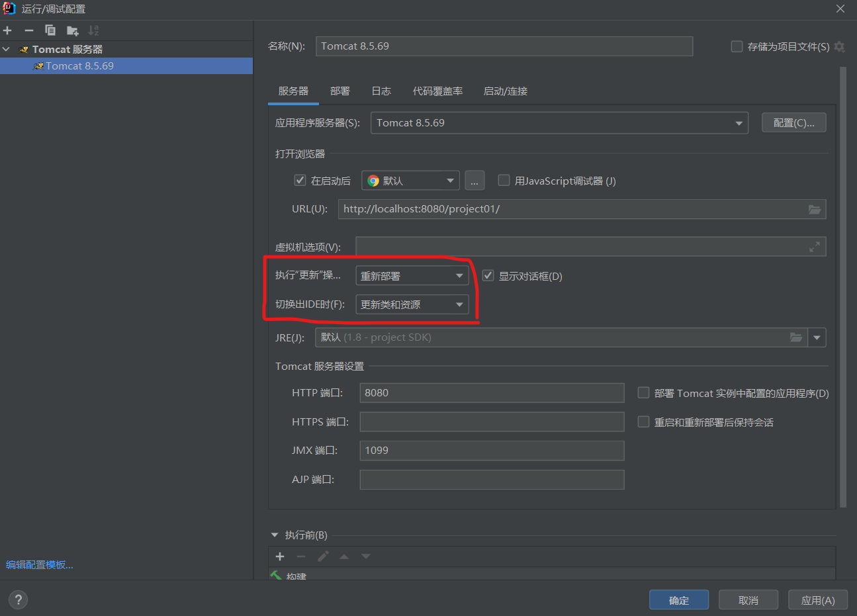Collapse the 执行前 section
The height and width of the screenshot is (616, 857).
pos(275,535)
